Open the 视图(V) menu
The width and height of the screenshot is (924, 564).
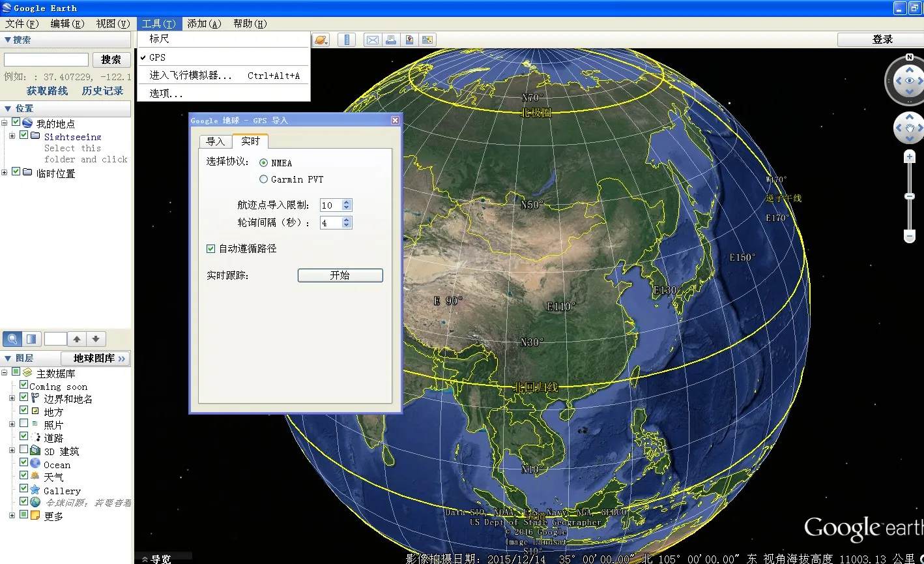coord(113,23)
